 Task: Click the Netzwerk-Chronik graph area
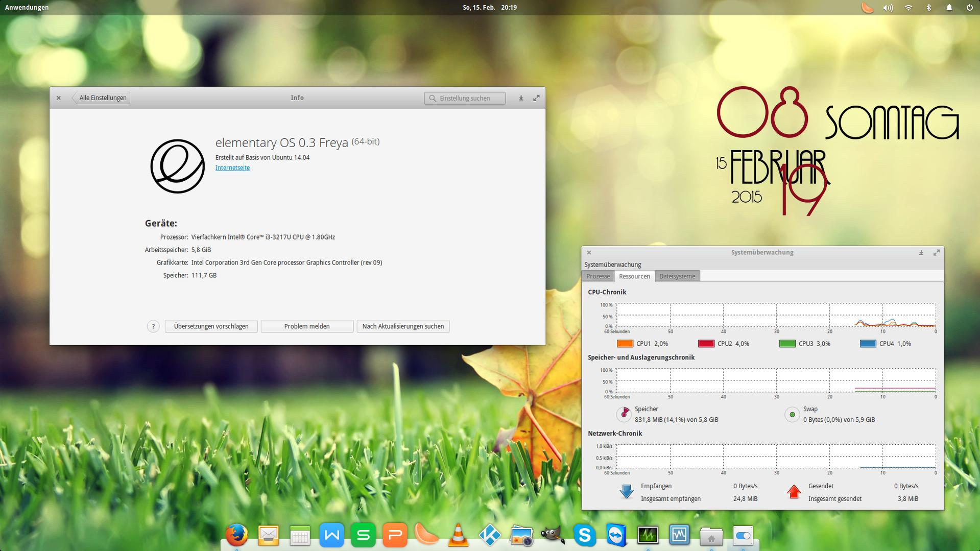(776, 457)
